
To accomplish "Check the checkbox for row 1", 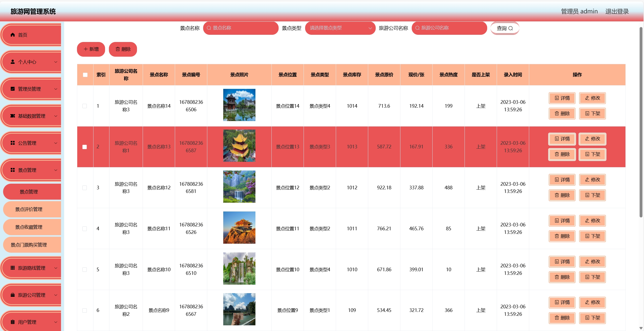I will coord(85,106).
